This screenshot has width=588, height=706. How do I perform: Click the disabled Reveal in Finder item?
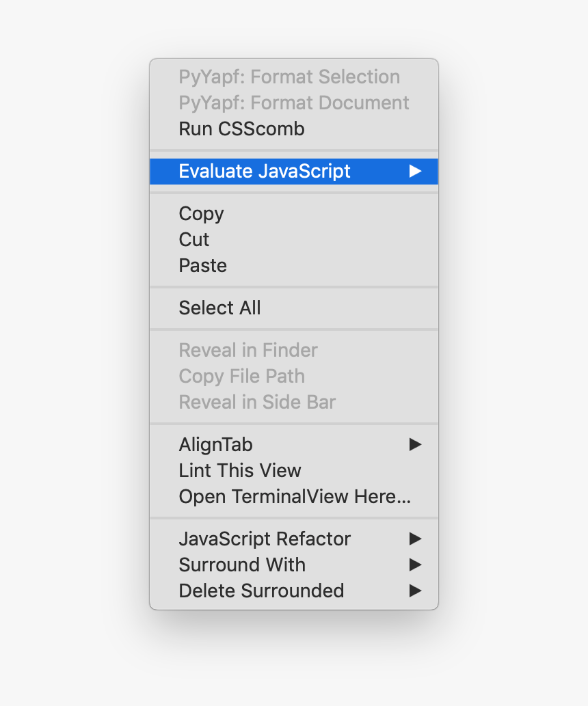pyautogui.click(x=294, y=351)
